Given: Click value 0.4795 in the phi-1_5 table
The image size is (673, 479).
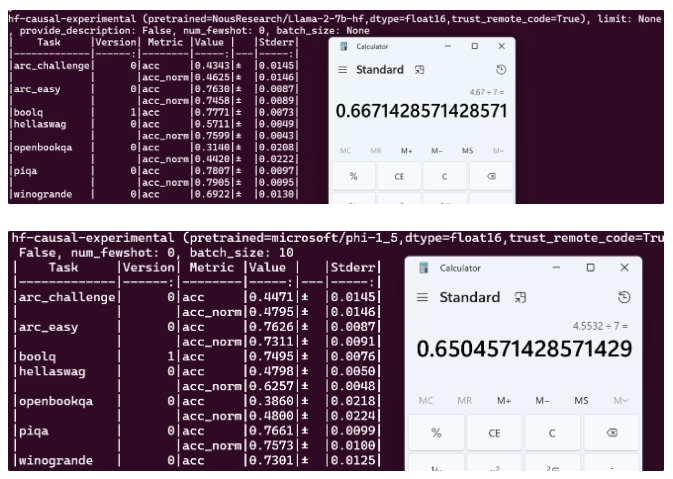Looking at the screenshot, I should point(271,312).
